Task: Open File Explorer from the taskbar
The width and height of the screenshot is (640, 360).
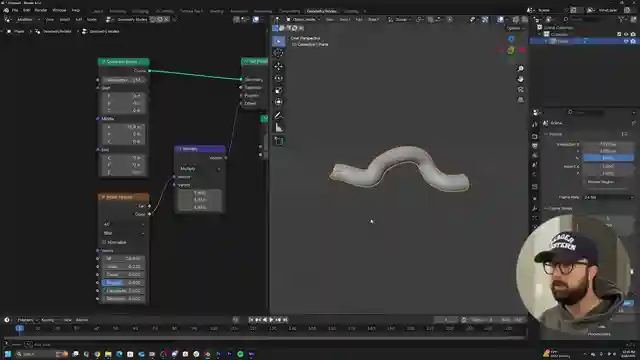Action: point(108,354)
